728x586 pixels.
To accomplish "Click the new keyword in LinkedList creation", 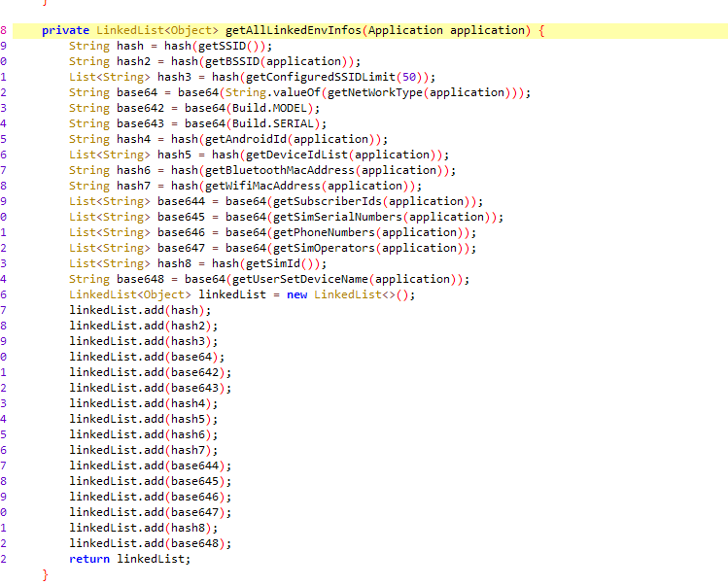I will coord(296,294).
